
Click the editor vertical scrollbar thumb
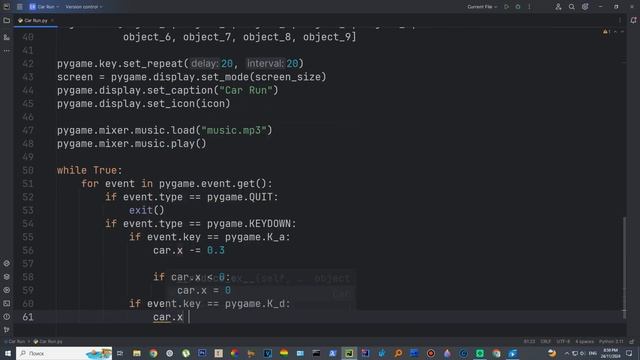(x=624, y=267)
